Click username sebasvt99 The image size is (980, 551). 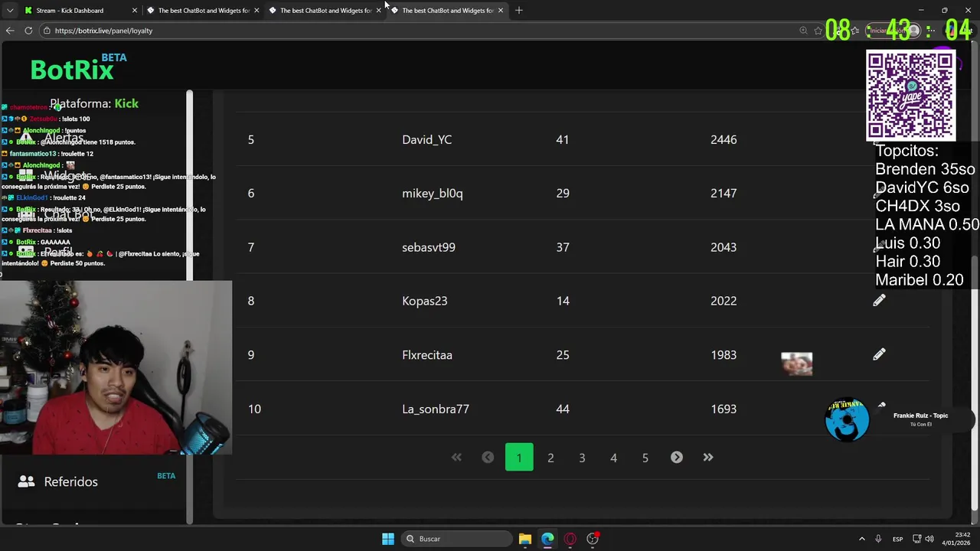click(429, 247)
